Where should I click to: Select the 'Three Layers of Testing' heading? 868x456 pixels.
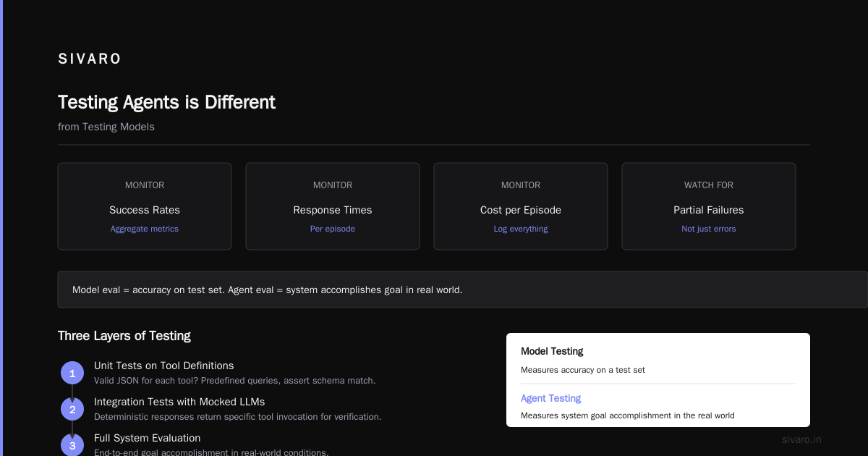click(x=124, y=336)
